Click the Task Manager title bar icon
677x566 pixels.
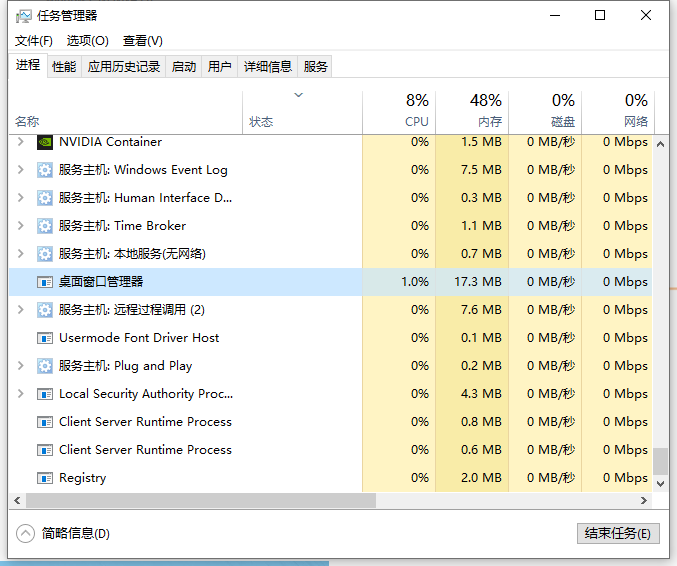(24, 16)
